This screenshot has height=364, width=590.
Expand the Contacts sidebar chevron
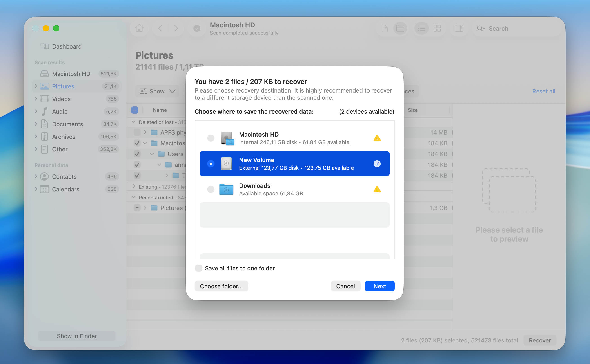(36, 176)
